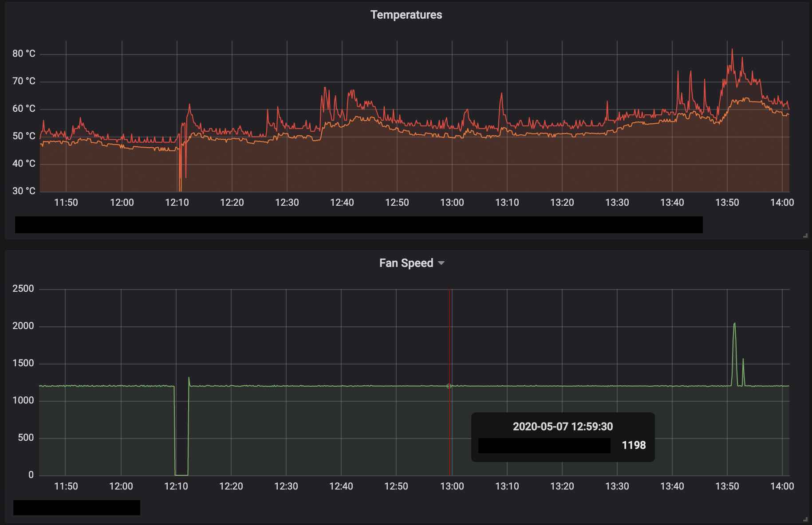The width and height of the screenshot is (812, 525).
Task: Click the 13:40 label under Fan Speed chart
Action: [672, 486]
